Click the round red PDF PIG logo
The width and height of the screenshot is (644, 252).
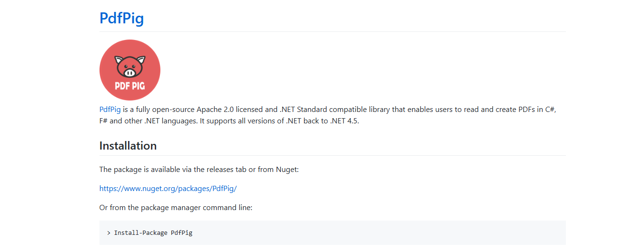click(x=130, y=70)
